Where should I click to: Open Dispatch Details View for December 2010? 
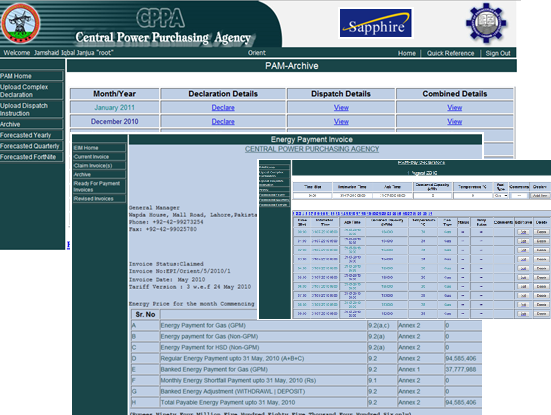pos(341,122)
